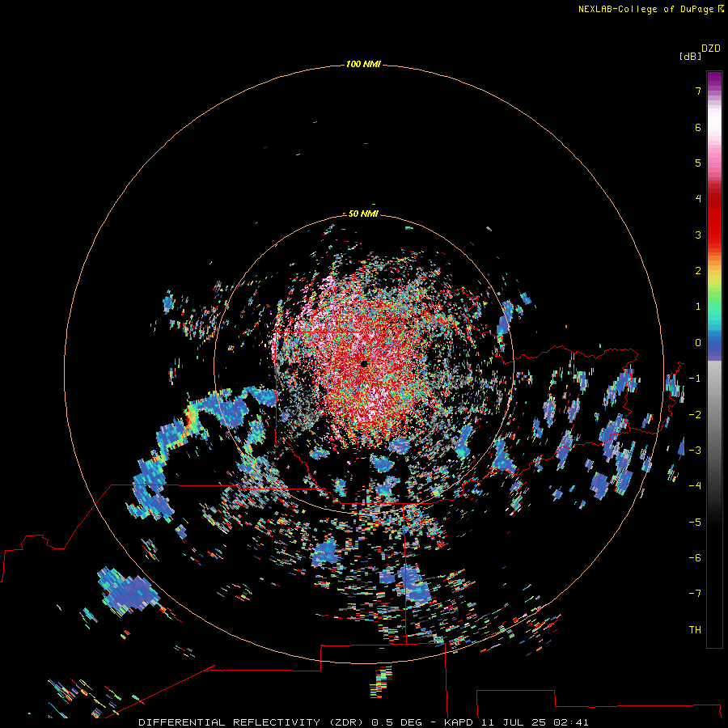Click the 100 NMI range ring label
Viewport: 728px width, 728px height.
click(x=363, y=64)
